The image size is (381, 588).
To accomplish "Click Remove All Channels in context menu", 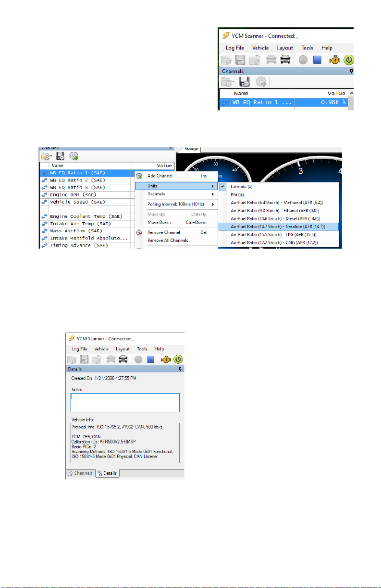I will (168, 240).
